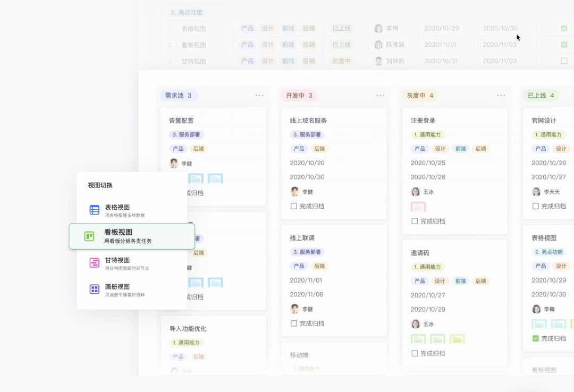Viewport: 574px width, 392px height.
Task: Click 2. 亮点功能 tag on 表格视图 card
Action: click(x=548, y=252)
